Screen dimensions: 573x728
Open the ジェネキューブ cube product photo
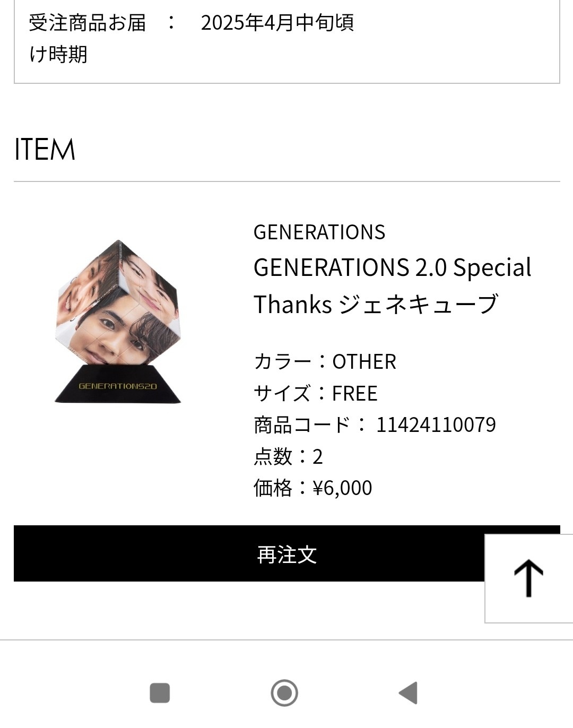click(118, 322)
